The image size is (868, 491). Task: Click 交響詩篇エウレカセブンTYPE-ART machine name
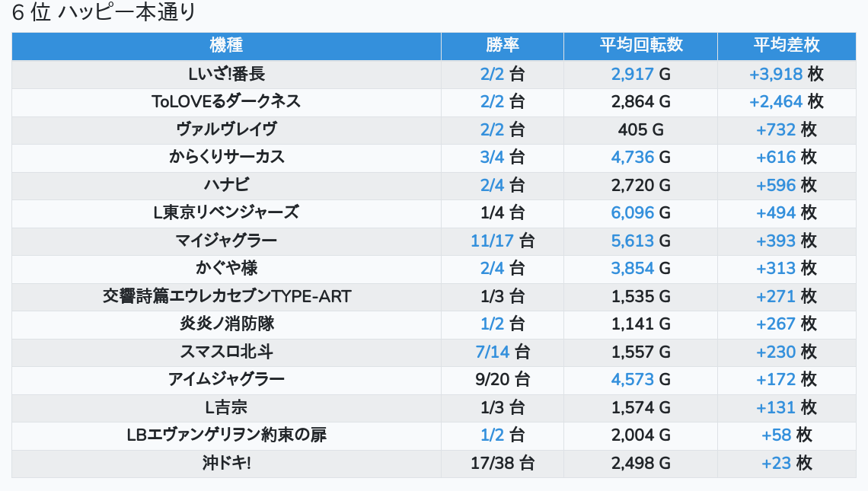tap(226, 297)
